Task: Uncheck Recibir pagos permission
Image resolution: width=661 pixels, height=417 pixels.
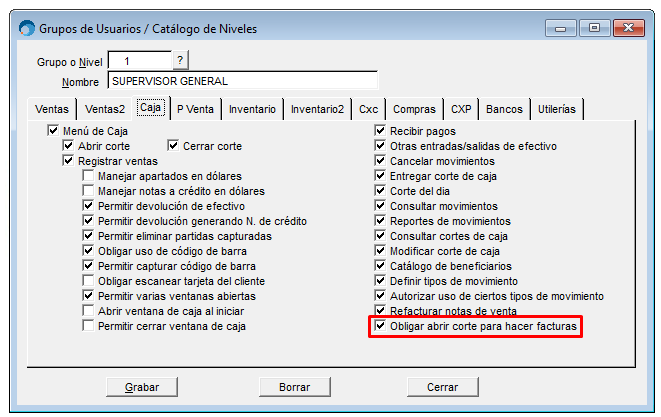Action: (x=380, y=131)
